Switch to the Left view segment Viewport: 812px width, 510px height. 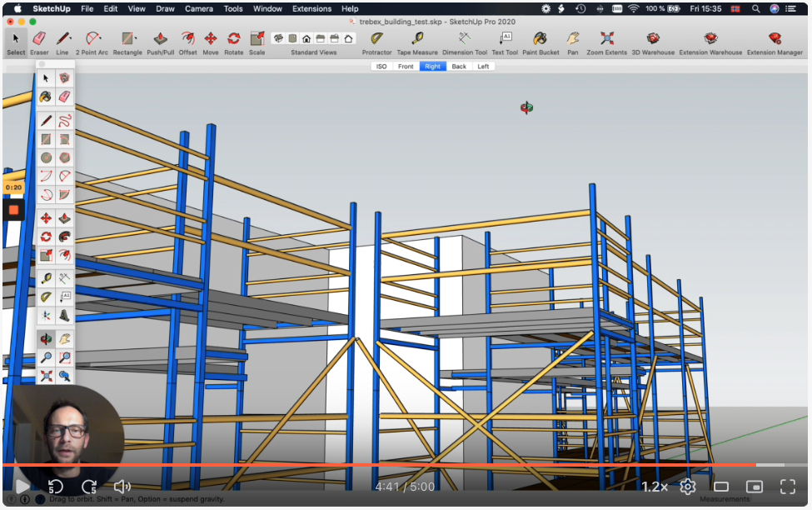(483, 67)
